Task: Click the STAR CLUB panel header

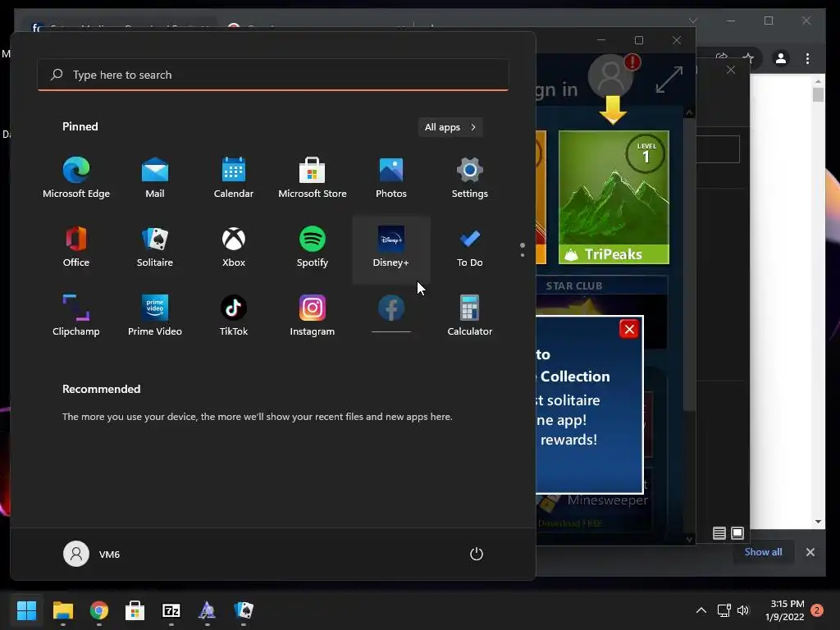Action: [x=574, y=286]
